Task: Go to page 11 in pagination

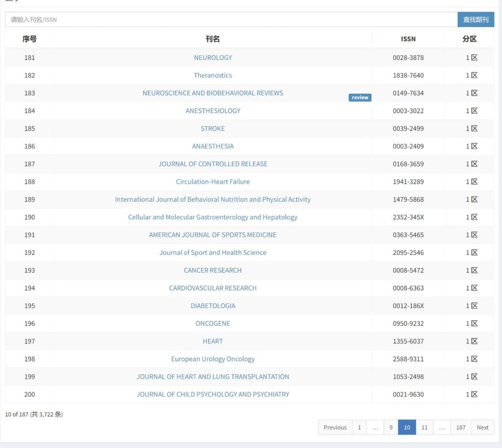Action: [x=424, y=428]
